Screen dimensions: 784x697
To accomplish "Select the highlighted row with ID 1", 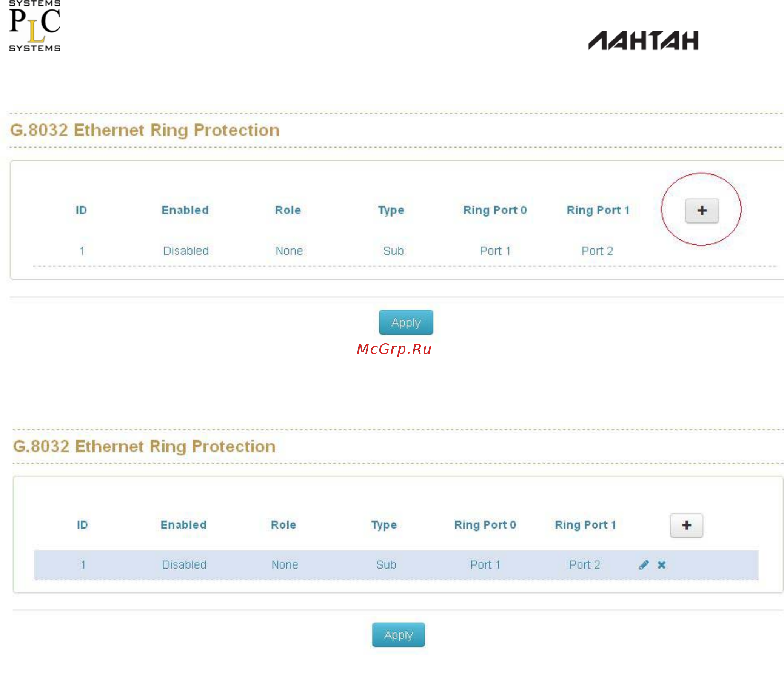I will coord(396,564).
